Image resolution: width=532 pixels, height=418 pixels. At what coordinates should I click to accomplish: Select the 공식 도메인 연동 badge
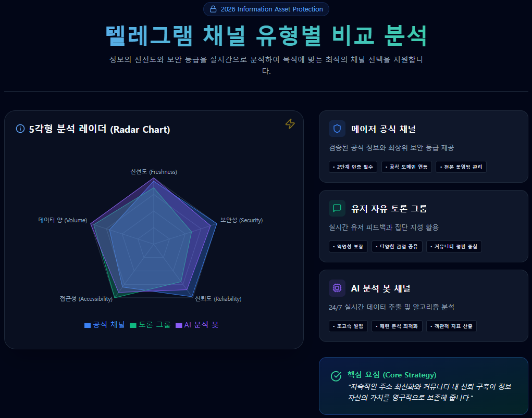pyautogui.click(x=406, y=167)
